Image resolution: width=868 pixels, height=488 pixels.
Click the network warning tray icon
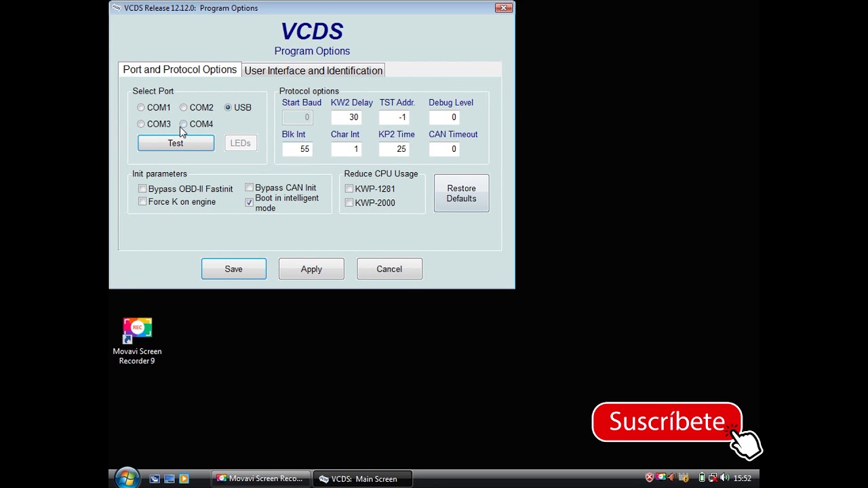(684, 478)
